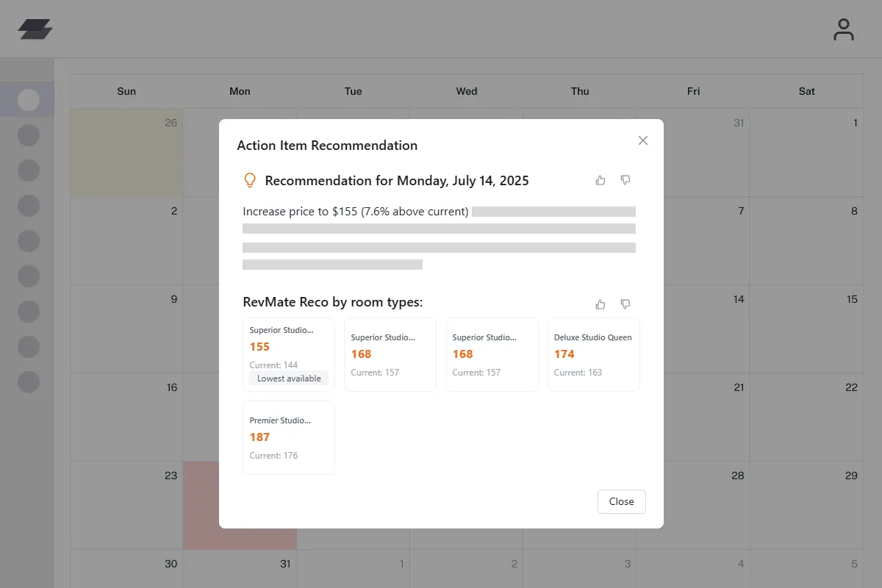Click the app logo in header
The image size is (882, 588).
(35, 29)
